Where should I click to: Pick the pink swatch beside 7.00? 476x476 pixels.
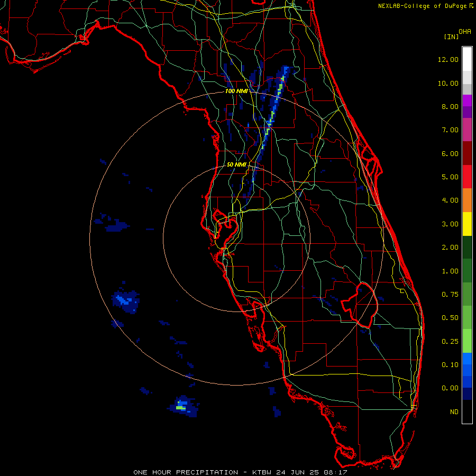pyautogui.click(x=467, y=130)
